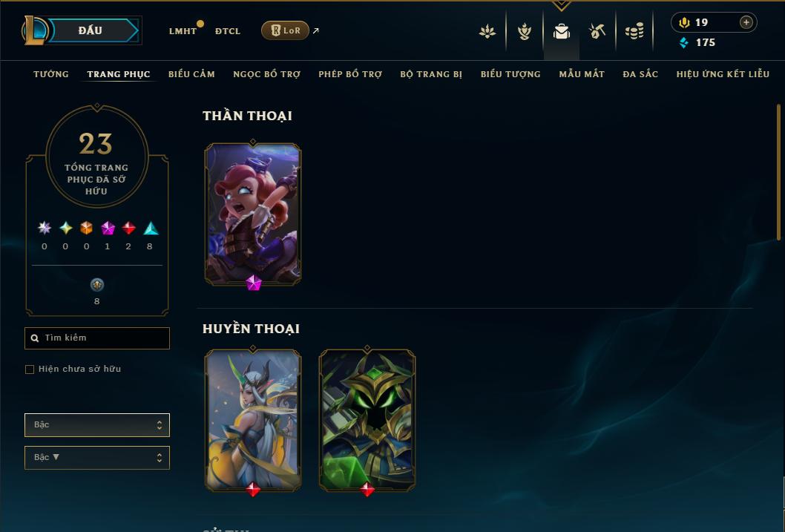This screenshot has height=532, width=785.
Task: Click the League of Legends logo icon
Action: [34, 30]
